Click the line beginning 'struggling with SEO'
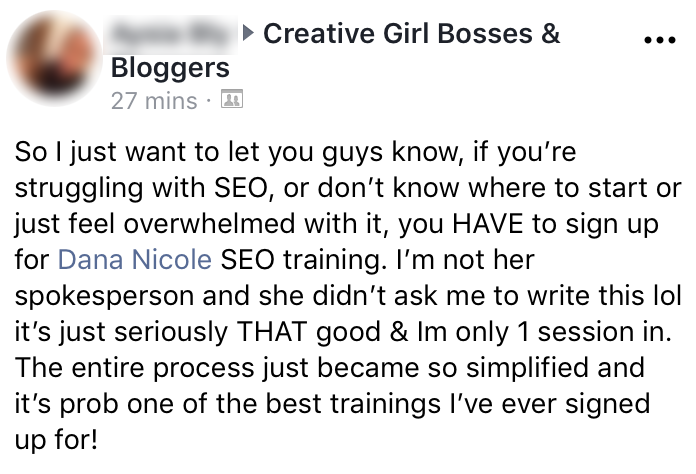 348,188
